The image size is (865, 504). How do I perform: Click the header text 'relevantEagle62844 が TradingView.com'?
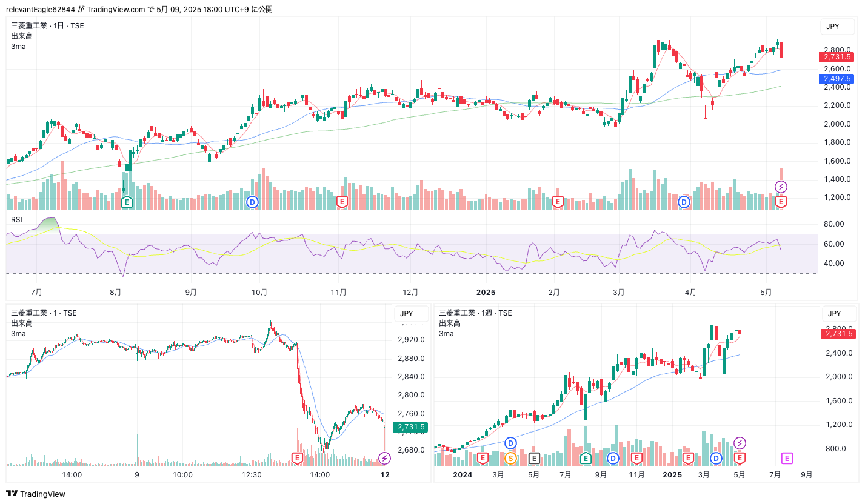76,9
